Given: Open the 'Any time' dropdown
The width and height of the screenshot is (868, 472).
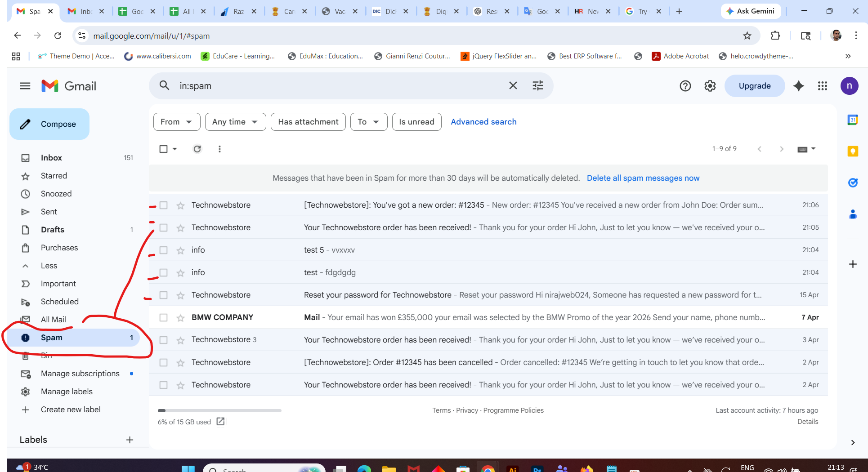Looking at the screenshot, I should pos(235,121).
